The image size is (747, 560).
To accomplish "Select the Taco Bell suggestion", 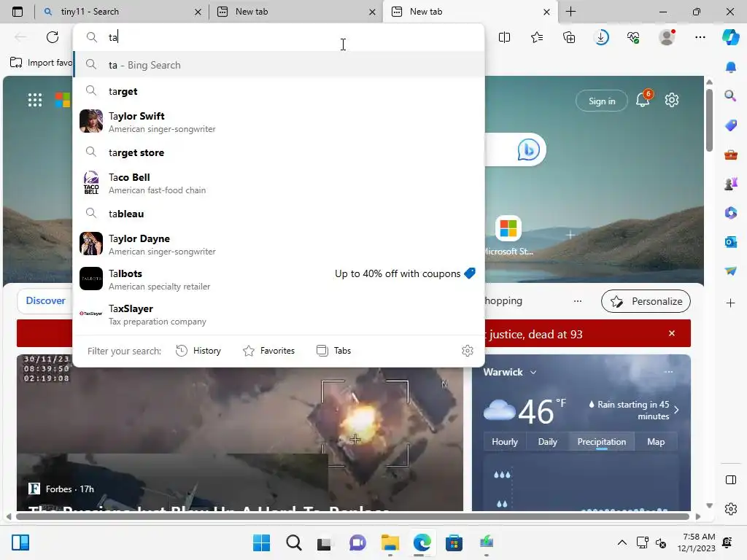I will pyautogui.click(x=279, y=183).
